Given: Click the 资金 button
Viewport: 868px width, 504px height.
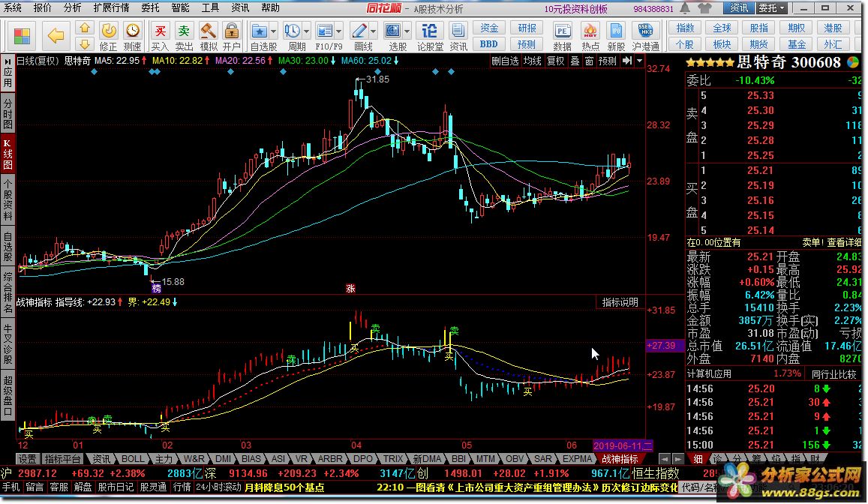Looking at the screenshot, I should (x=489, y=28).
